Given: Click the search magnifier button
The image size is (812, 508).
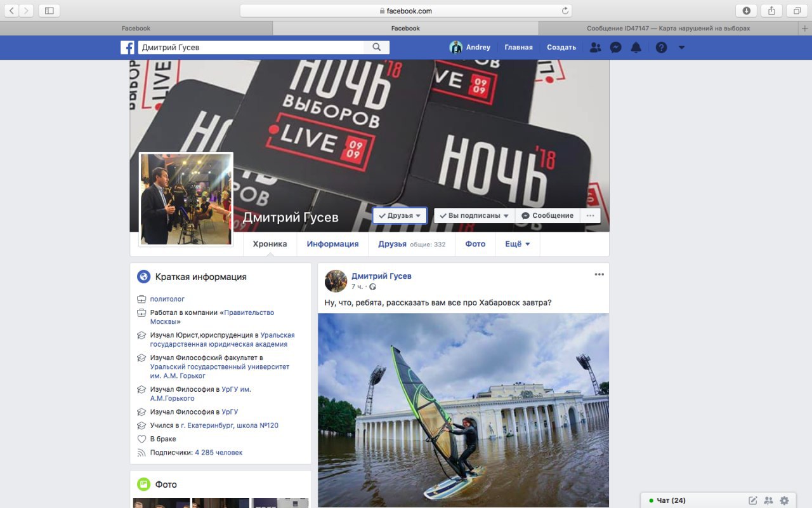Looking at the screenshot, I should point(377,47).
